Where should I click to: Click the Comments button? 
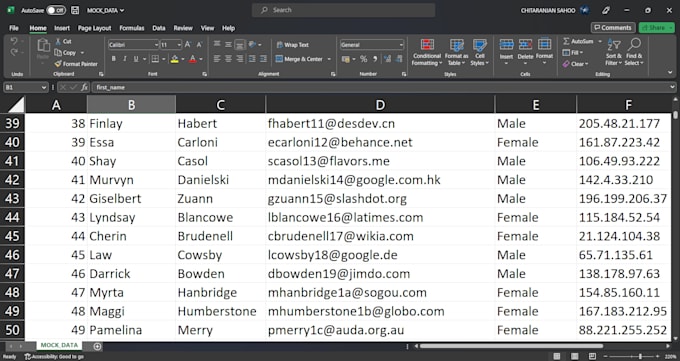613,28
